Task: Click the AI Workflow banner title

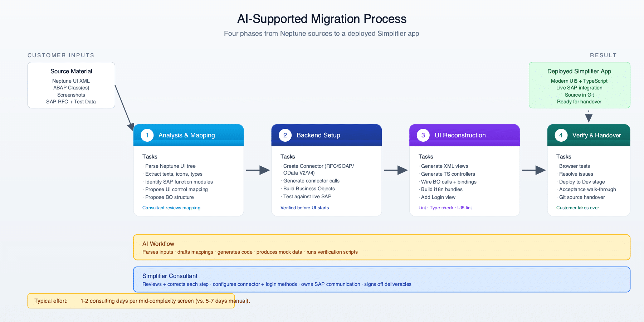Action: click(x=158, y=244)
